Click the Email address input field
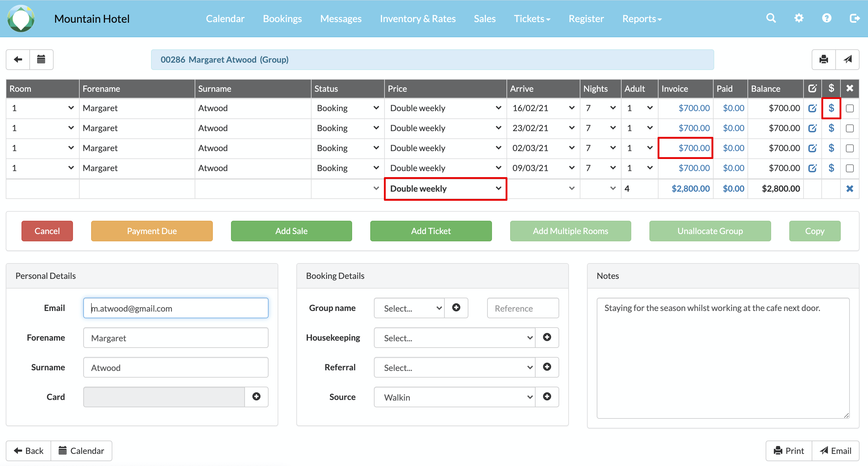868x466 pixels. coord(176,308)
